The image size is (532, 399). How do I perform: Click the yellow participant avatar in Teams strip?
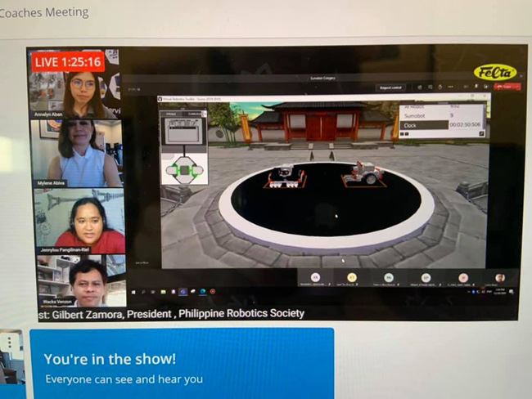coord(352,277)
